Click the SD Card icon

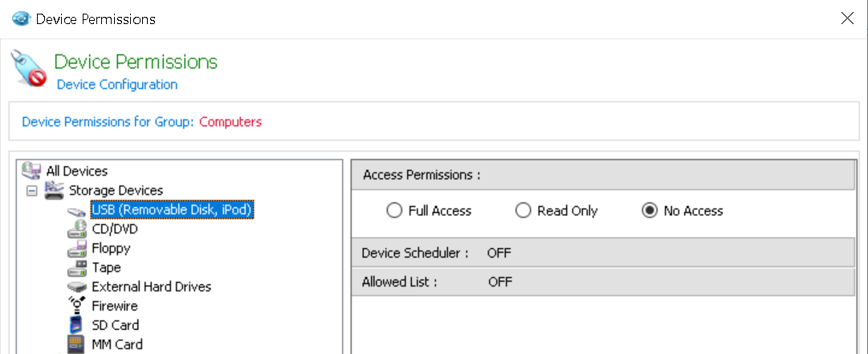(77, 325)
